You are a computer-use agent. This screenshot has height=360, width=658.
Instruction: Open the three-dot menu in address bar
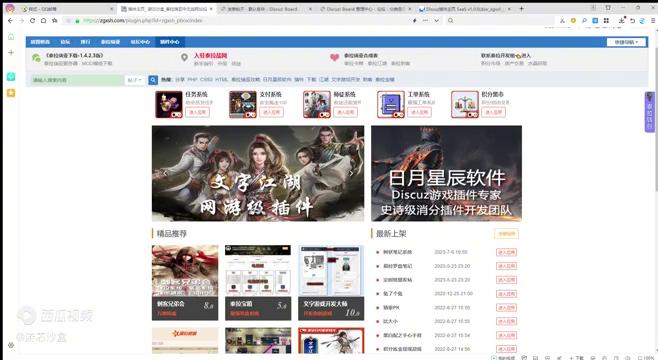[426, 20]
